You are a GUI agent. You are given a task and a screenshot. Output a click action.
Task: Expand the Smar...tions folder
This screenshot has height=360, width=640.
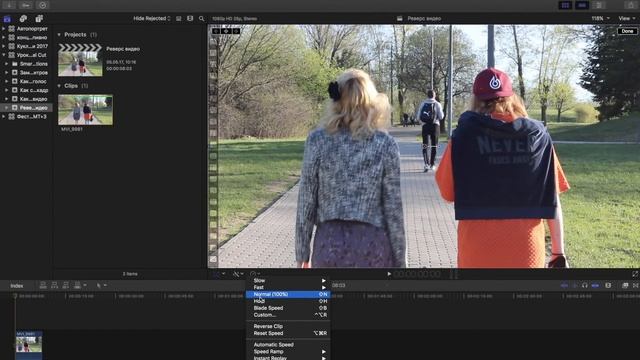(x=7, y=64)
